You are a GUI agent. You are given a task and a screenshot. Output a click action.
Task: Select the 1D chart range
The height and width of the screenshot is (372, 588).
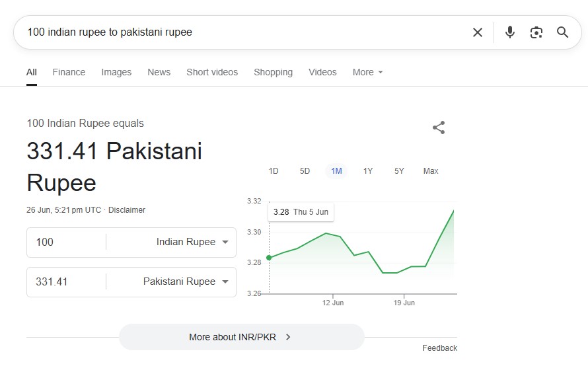tap(274, 171)
